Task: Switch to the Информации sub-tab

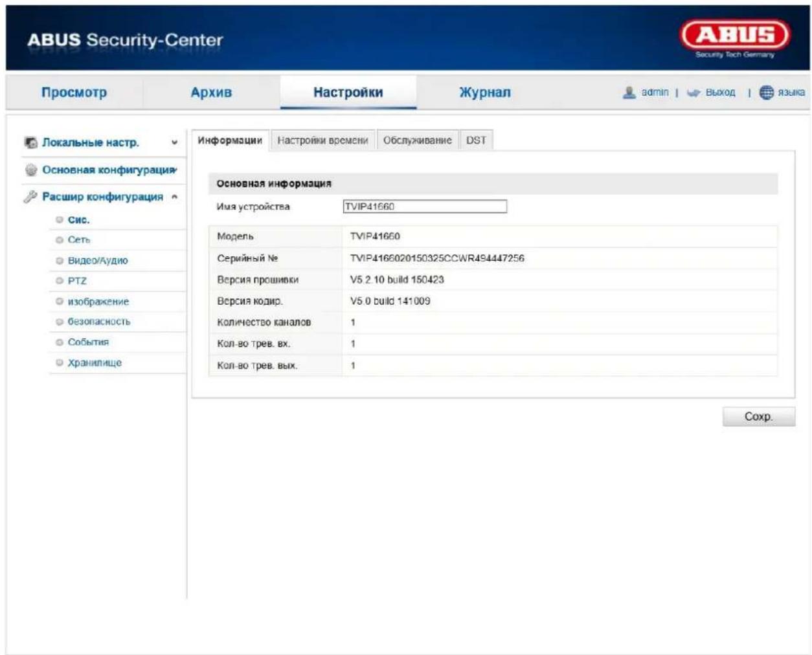Action: point(230,140)
